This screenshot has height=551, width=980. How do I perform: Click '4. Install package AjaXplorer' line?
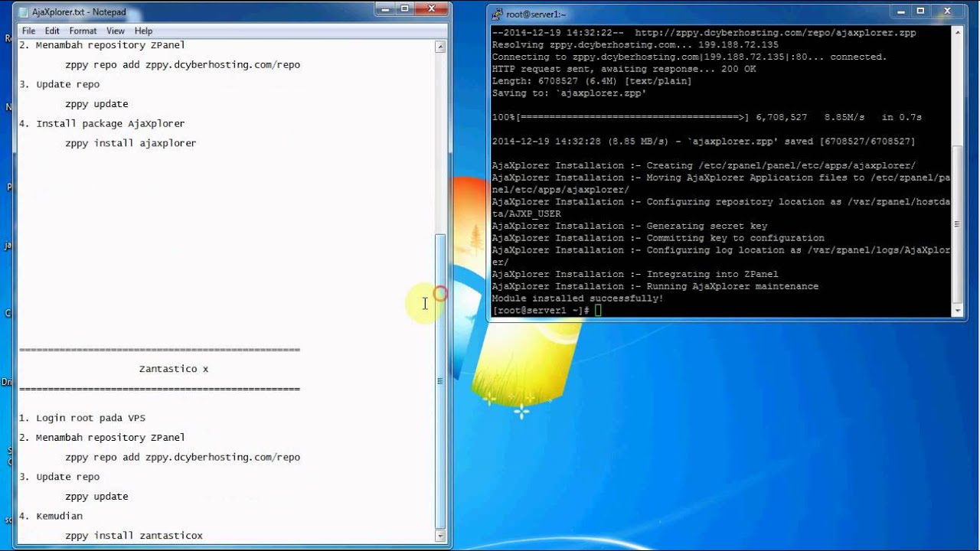click(x=102, y=123)
